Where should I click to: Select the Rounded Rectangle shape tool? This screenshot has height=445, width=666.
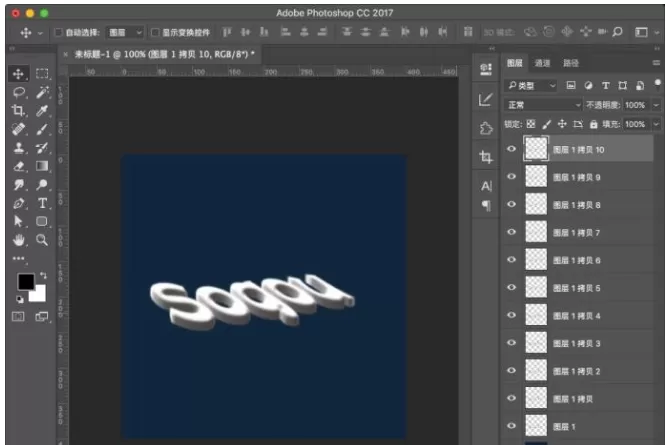click(x=42, y=221)
